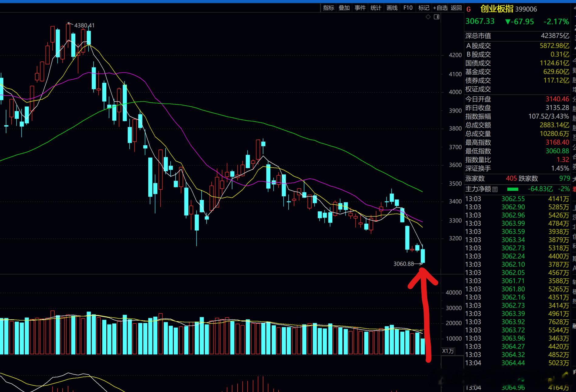Click the 4200 price axis label
576x392 pixels.
point(455,55)
